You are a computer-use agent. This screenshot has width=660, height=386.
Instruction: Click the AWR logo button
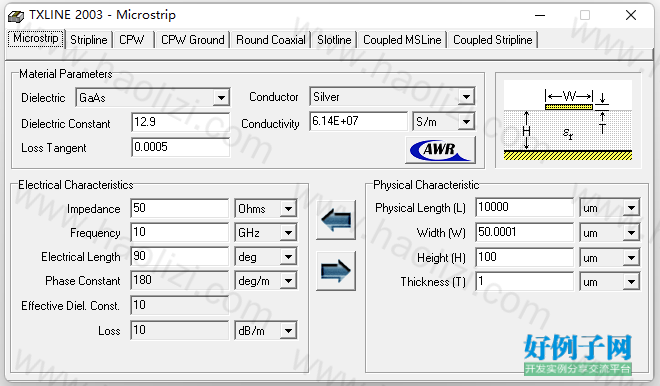click(440, 149)
